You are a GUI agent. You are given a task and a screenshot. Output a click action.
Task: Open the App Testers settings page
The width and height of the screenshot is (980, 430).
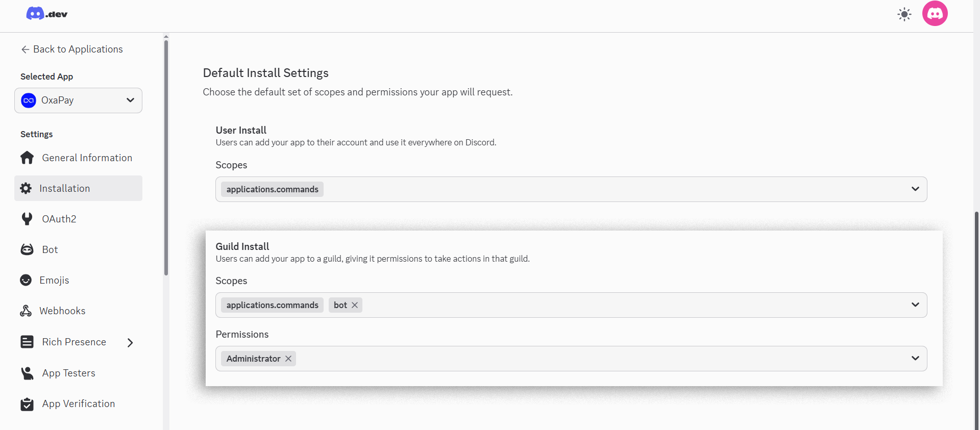pyautogui.click(x=68, y=373)
